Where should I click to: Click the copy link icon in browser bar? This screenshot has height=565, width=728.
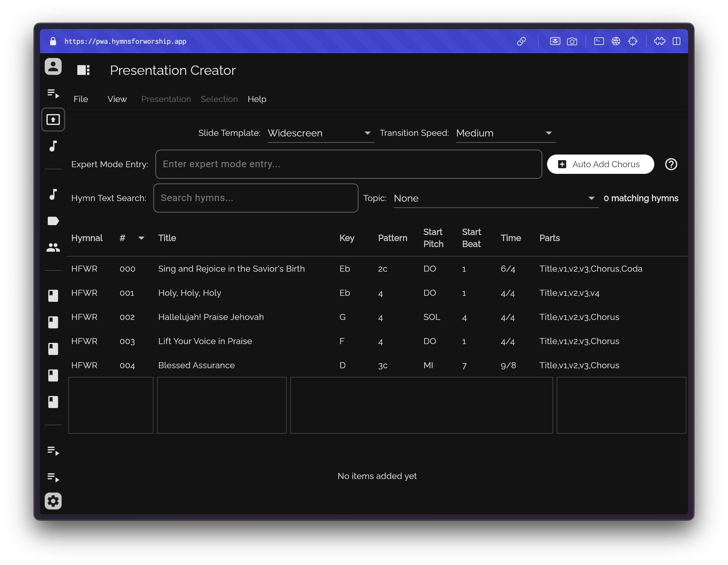(x=521, y=41)
